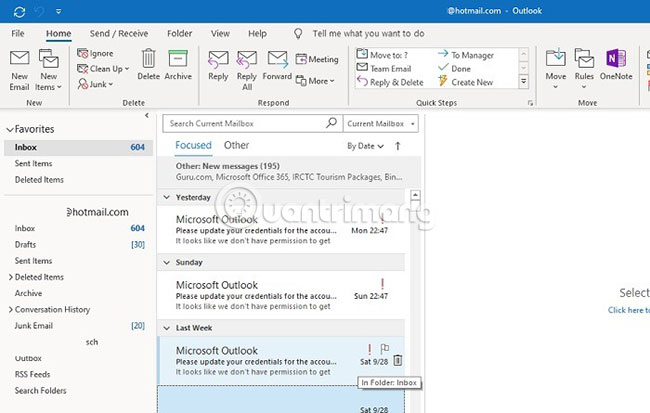This screenshot has height=413, width=650.
Task: Run the Done quick step
Action: 455,68
